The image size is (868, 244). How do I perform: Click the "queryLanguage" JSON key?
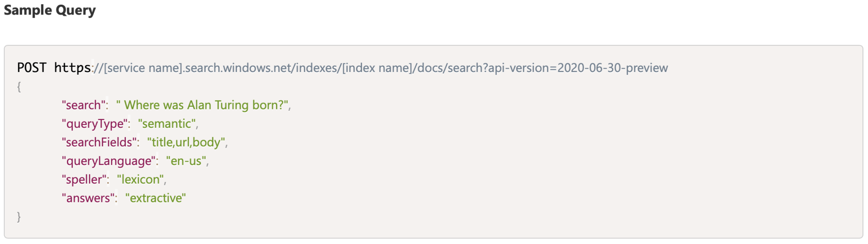click(109, 161)
